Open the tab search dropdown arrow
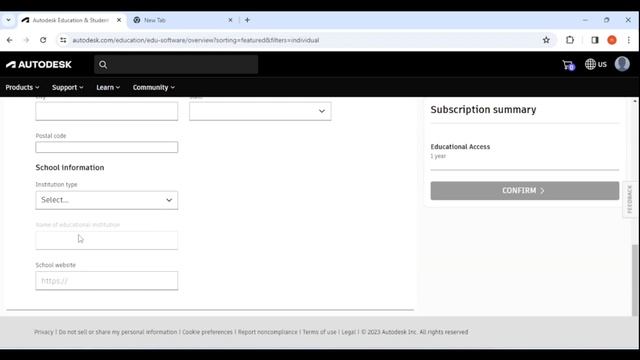Image resolution: width=640 pixels, height=360 pixels. (x=8, y=20)
